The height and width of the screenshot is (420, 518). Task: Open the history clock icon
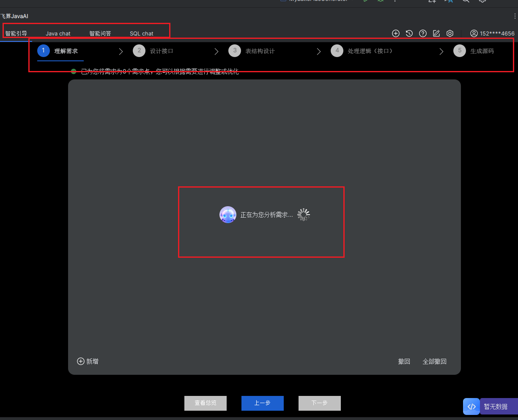coord(409,33)
